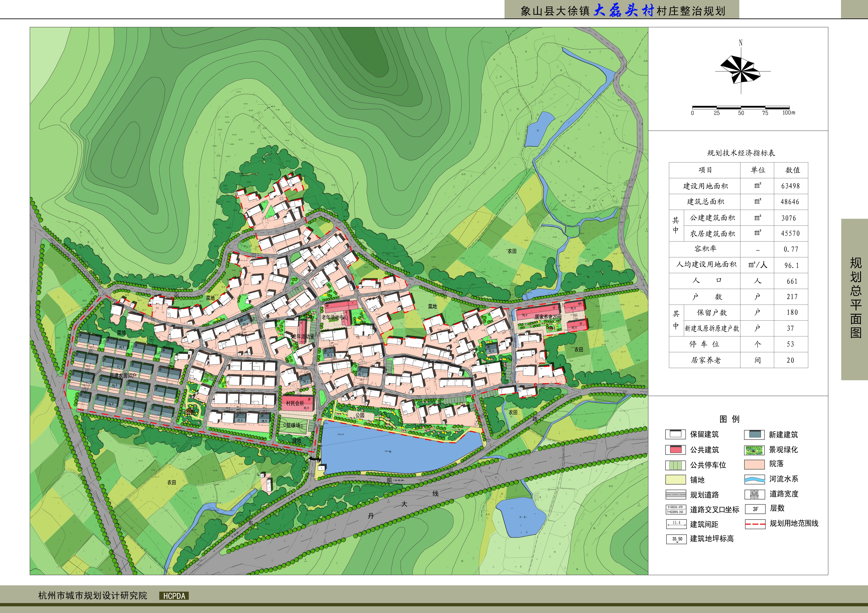Click the population value 661
Viewport: 868px width, 613px height.
pos(792,281)
